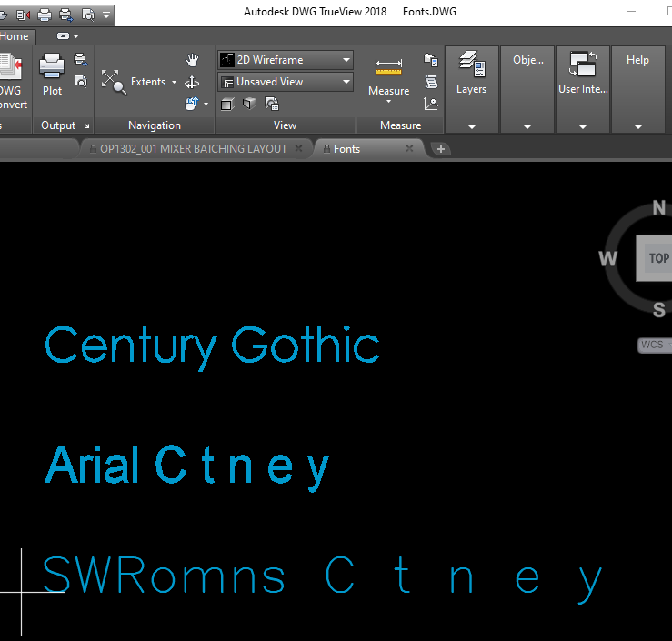Click the shaded 3D cube view icon
672x641 pixels.
coord(249,104)
